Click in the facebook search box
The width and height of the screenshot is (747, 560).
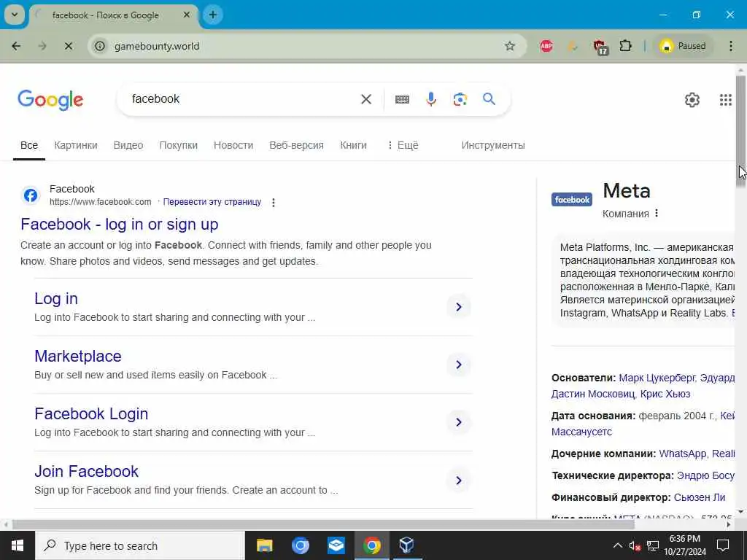[243, 99]
